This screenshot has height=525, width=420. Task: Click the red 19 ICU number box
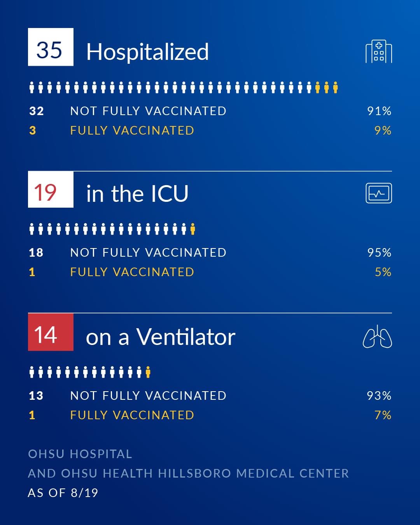[51, 189]
